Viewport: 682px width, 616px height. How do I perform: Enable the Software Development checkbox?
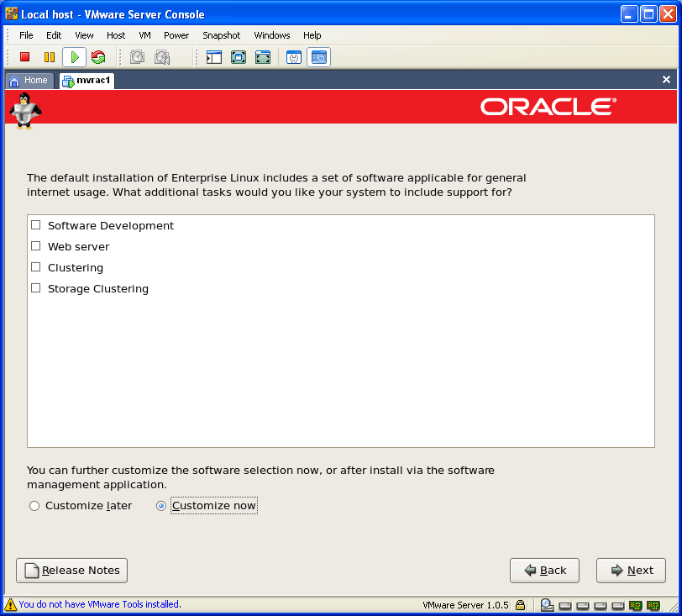pyautogui.click(x=35, y=225)
